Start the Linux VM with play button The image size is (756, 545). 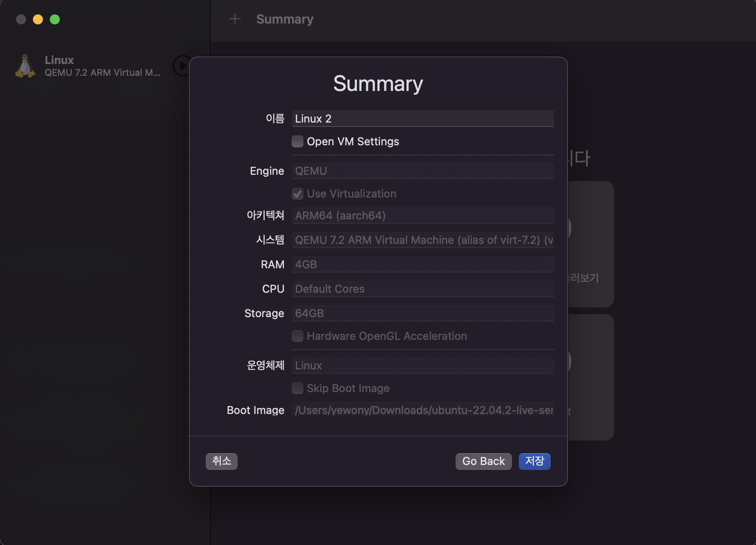[x=182, y=66]
